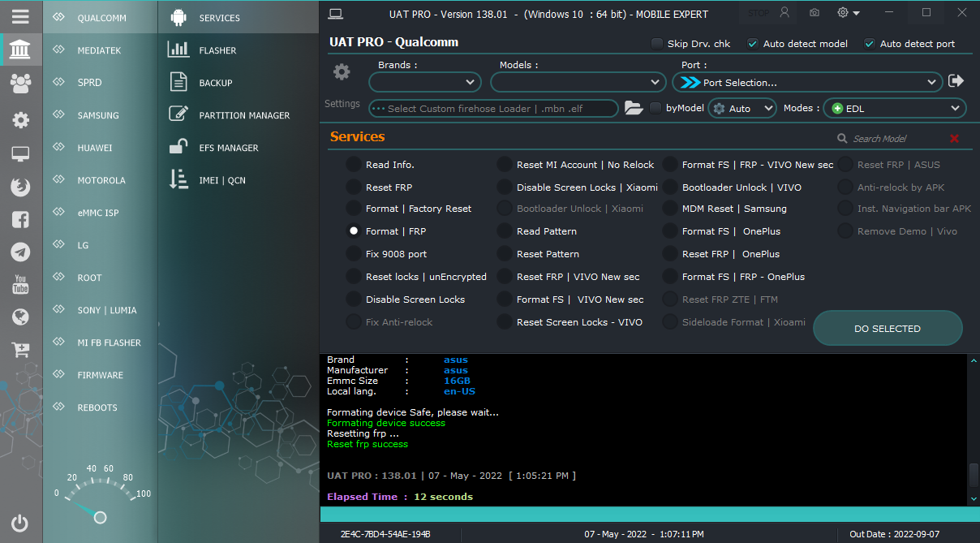Open the users group sidebar icon
This screenshot has width=980, height=543.
pyautogui.click(x=20, y=83)
